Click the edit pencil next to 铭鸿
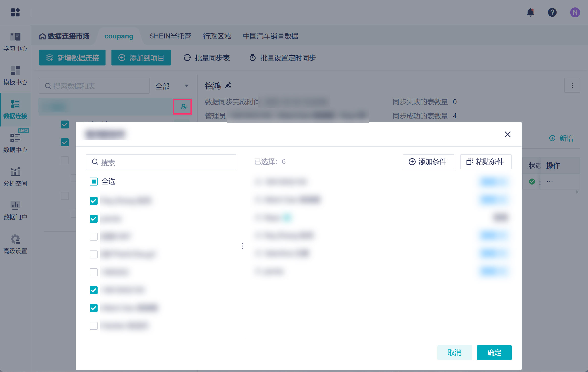This screenshot has width=588, height=372. pyautogui.click(x=228, y=86)
